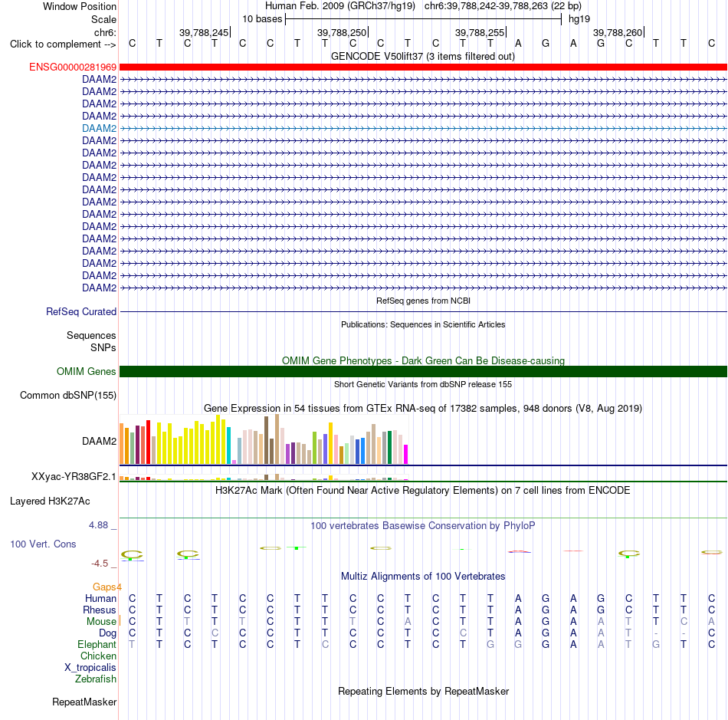This screenshot has width=728, height=720.
Task: Click the Scale track label
Action: (104, 19)
